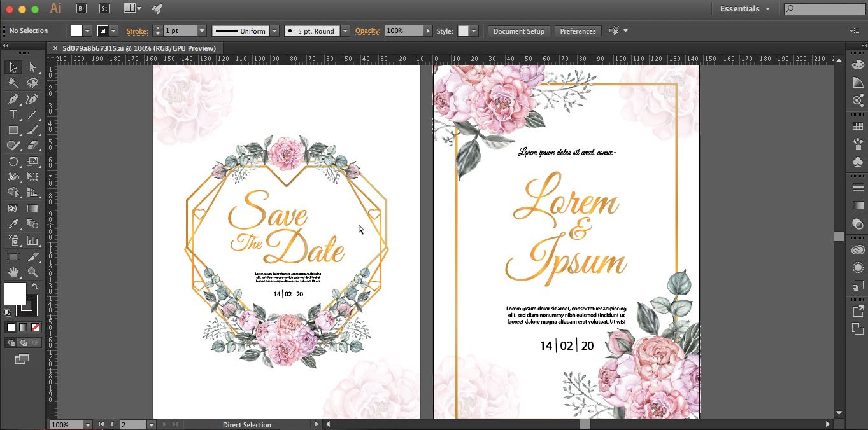Image resolution: width=868 pixels, height=430 pixels.
Task: Open the 5 pt. Round brush dropdown
Action: (x=345, y=31)
